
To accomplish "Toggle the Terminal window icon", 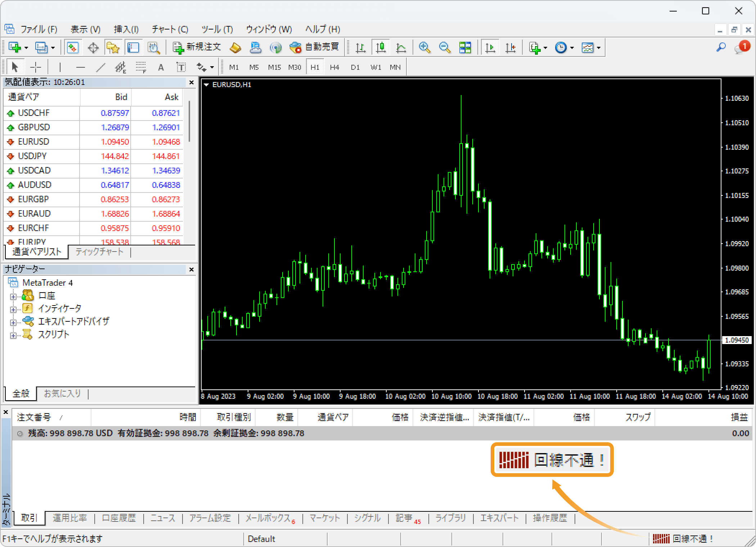I will point(133,48).
